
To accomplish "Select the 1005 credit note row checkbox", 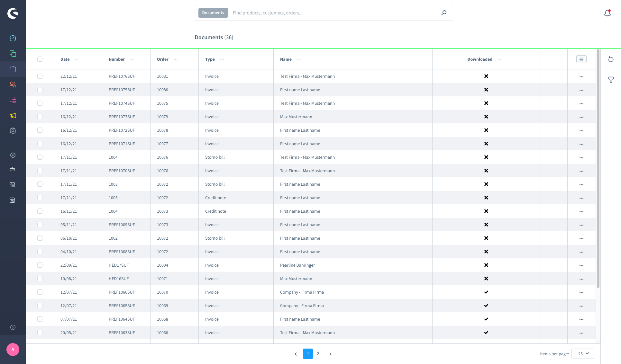I will (x=40, y=198).
